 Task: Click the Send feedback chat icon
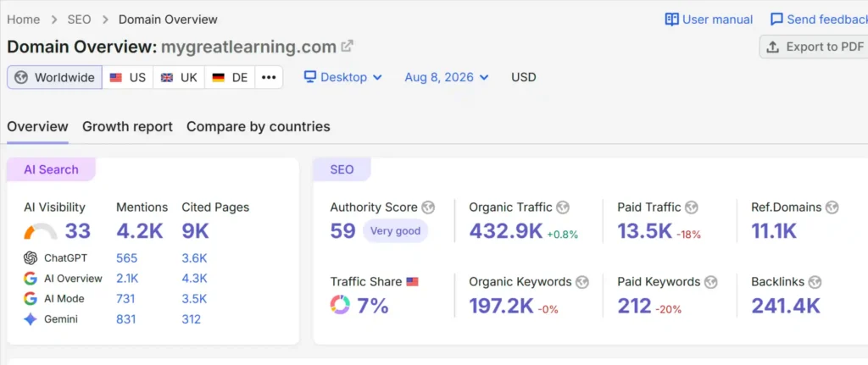776,19
